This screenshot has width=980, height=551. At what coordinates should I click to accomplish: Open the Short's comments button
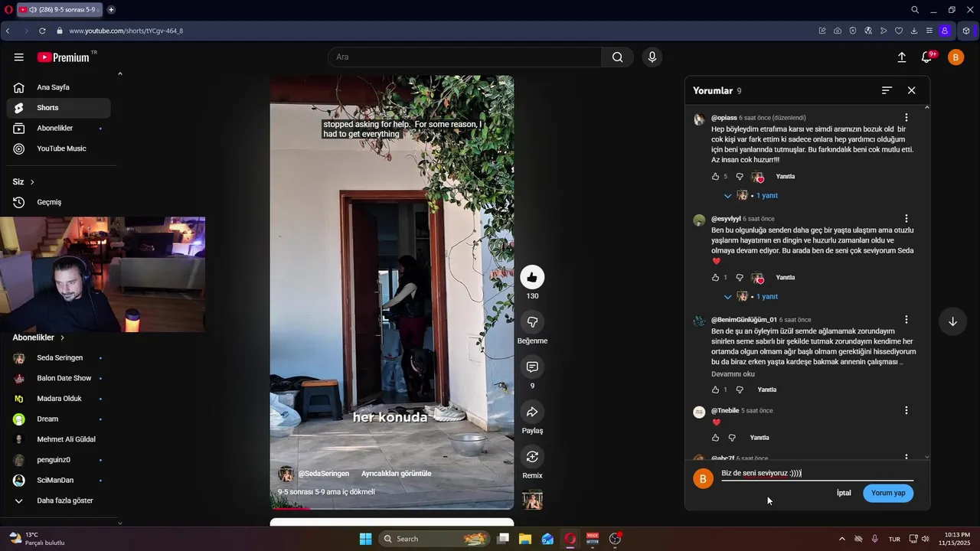coord(532,367)
